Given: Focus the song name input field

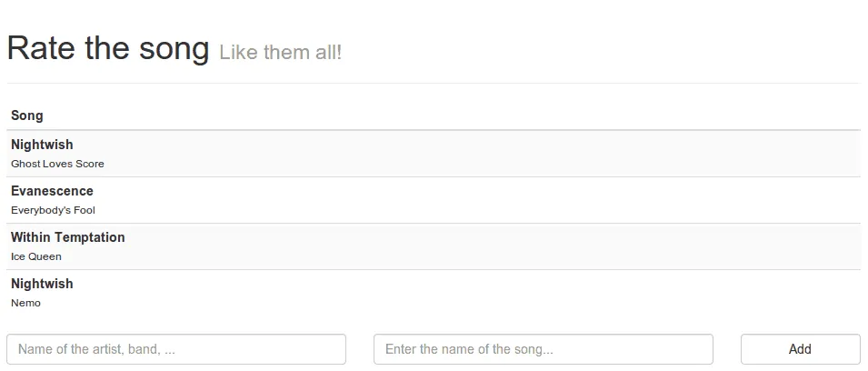Looking at the screenshot, I should 543,349.
